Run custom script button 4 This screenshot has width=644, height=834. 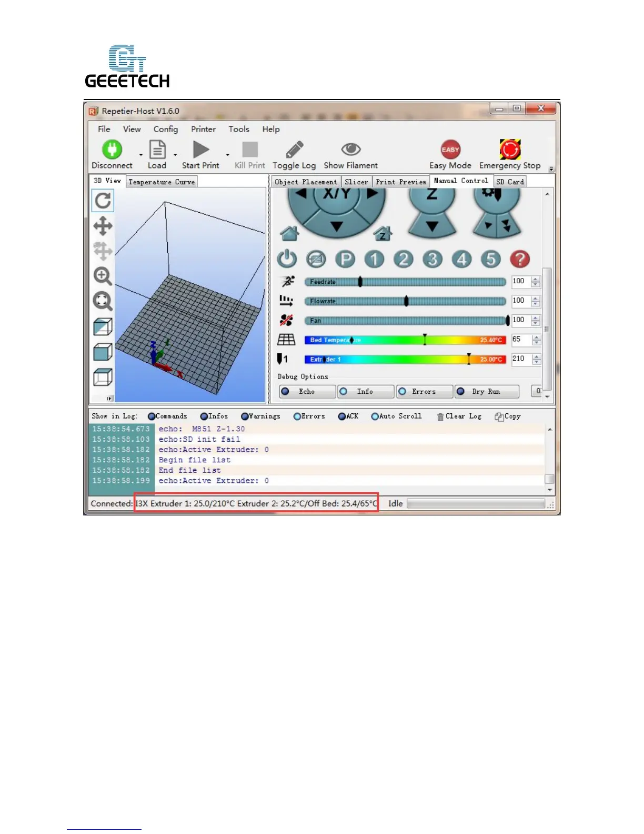461,259
